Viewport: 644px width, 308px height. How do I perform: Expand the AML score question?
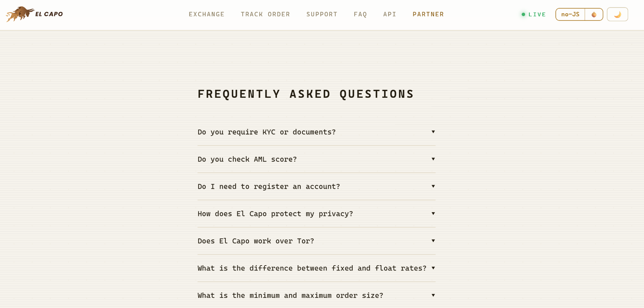tap(316, 159)
